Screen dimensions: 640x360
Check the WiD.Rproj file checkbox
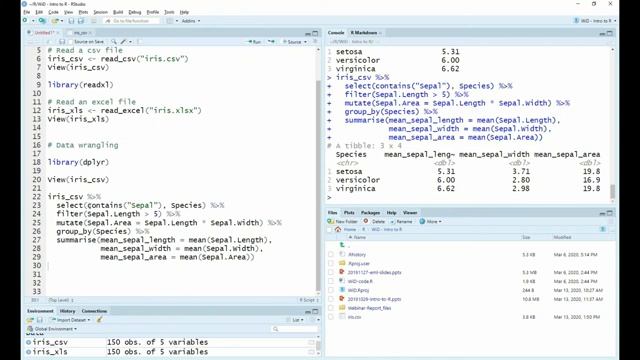[331, 290]
